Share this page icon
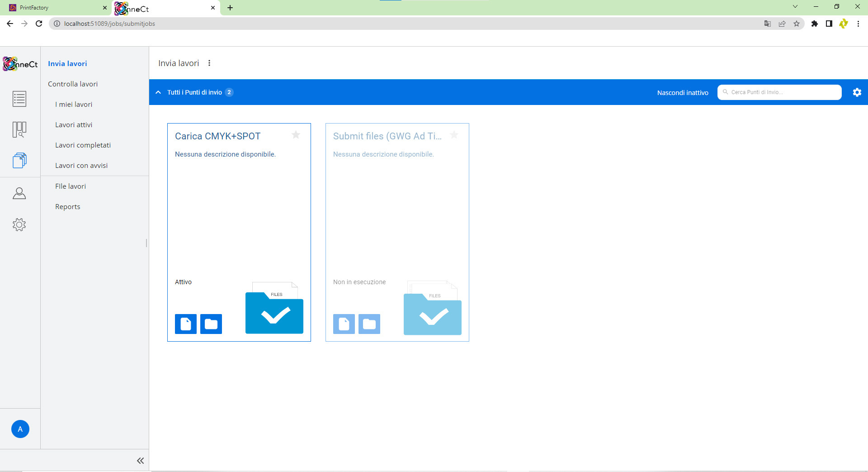This screenshot has width=868, height=472. [782, 24]
